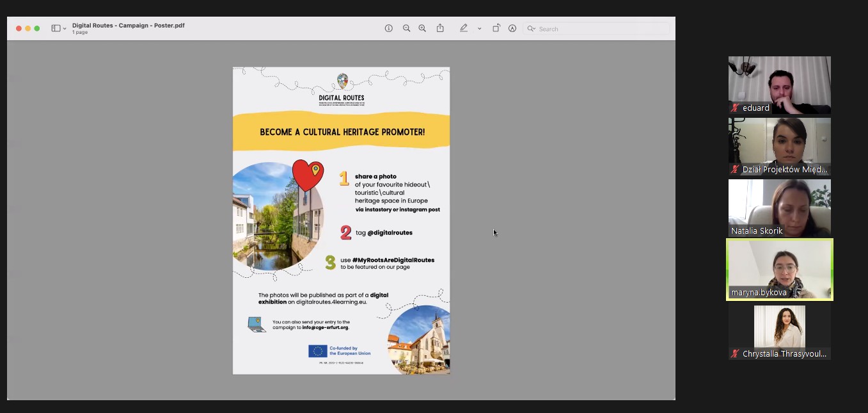Click the church photo at poster bottom
The image size is (868, 413).
[420, 340]
